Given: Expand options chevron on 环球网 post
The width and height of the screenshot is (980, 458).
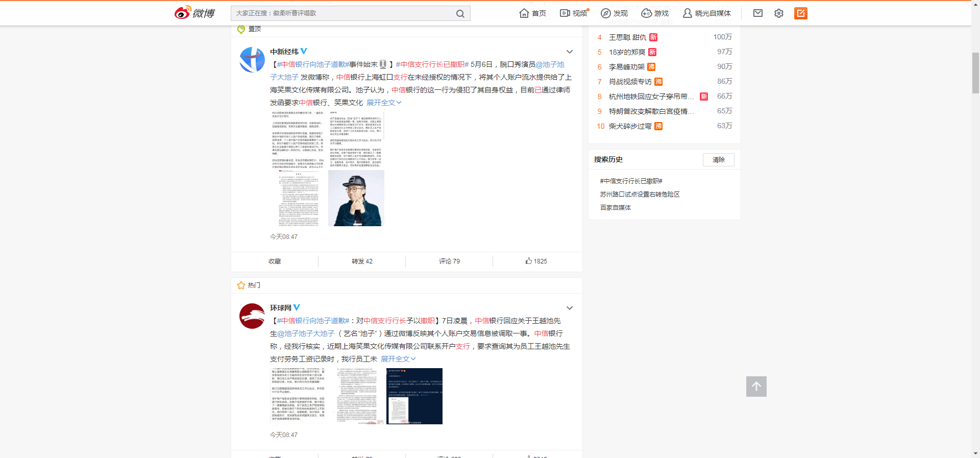Looking at the screenshot, I should pyautogui.click(x=570, y=308).
